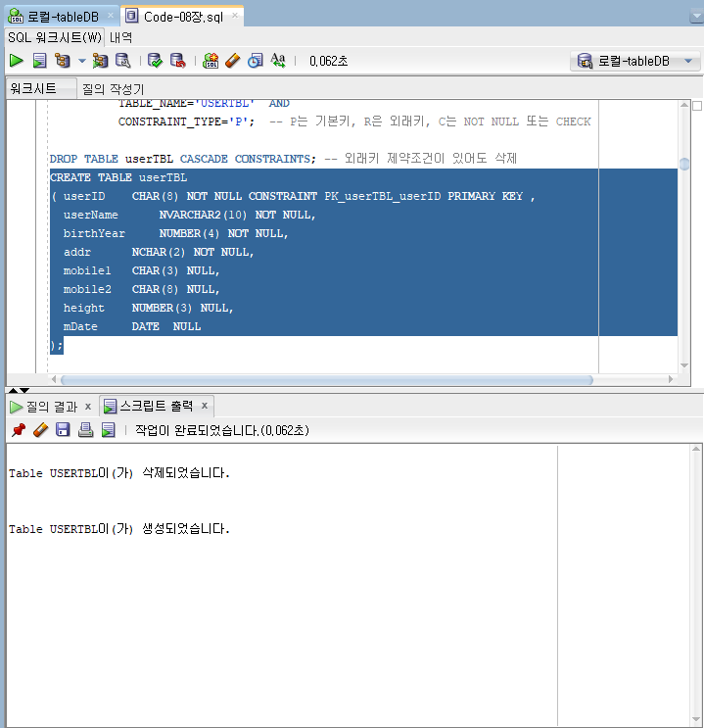Click the CREATE TABLE userTBL line
The height and width of the screenshot is (728, 704).
pos(118,177)
